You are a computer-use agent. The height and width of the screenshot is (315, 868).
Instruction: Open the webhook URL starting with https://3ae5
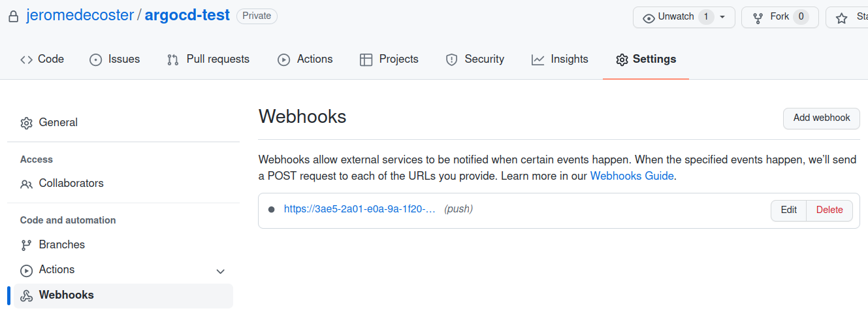coord(359,209)
